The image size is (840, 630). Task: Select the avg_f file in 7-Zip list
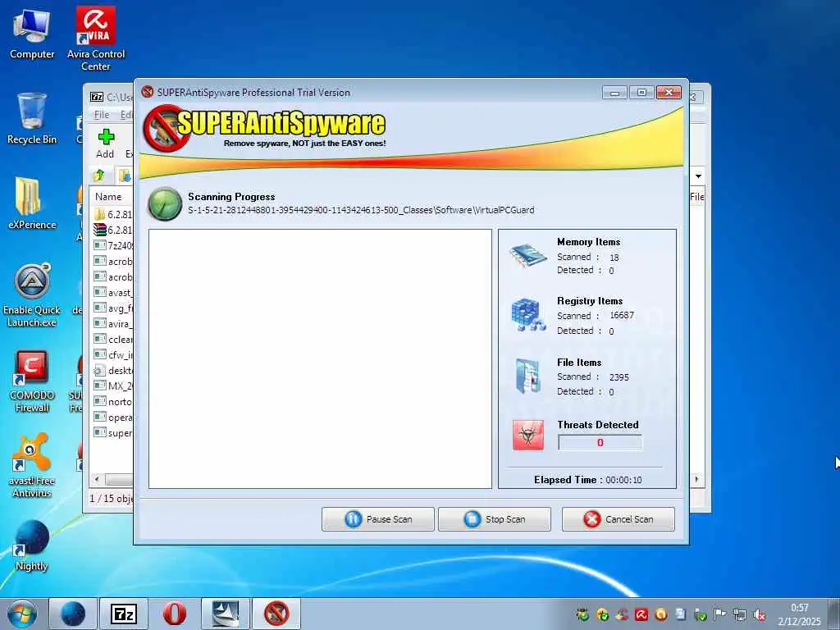[x=112, y=308]
